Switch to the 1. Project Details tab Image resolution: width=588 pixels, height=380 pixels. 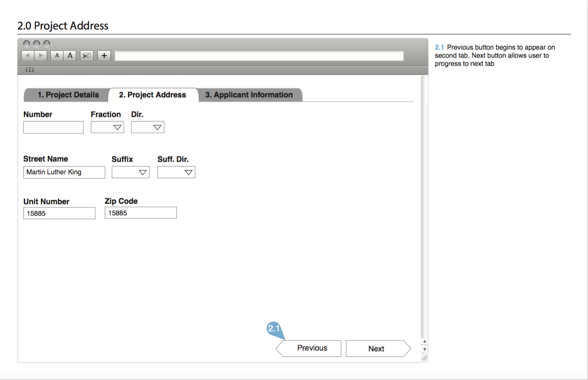pyautogui.click(x=68, y=95)
